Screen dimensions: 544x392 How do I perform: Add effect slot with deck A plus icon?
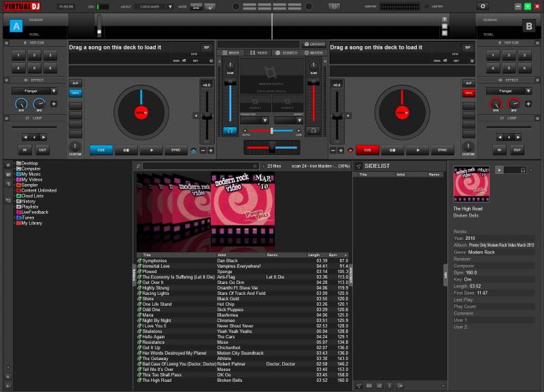click(x=54, y=104)
